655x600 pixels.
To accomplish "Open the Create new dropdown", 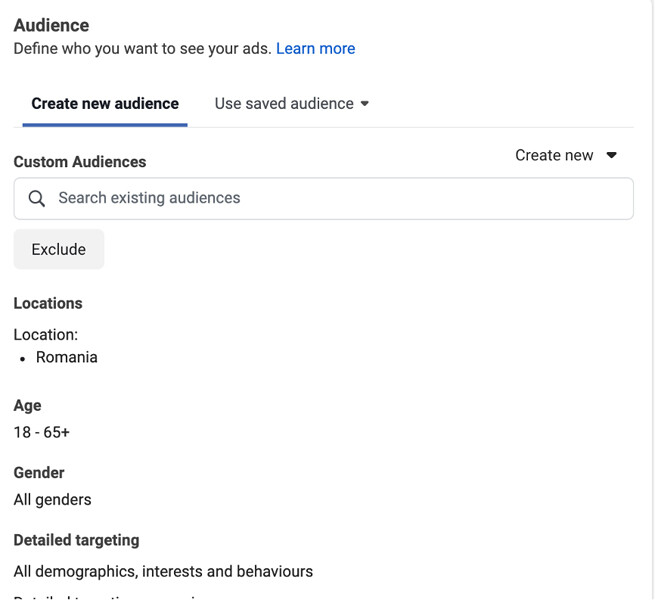I will coord(555,155).
